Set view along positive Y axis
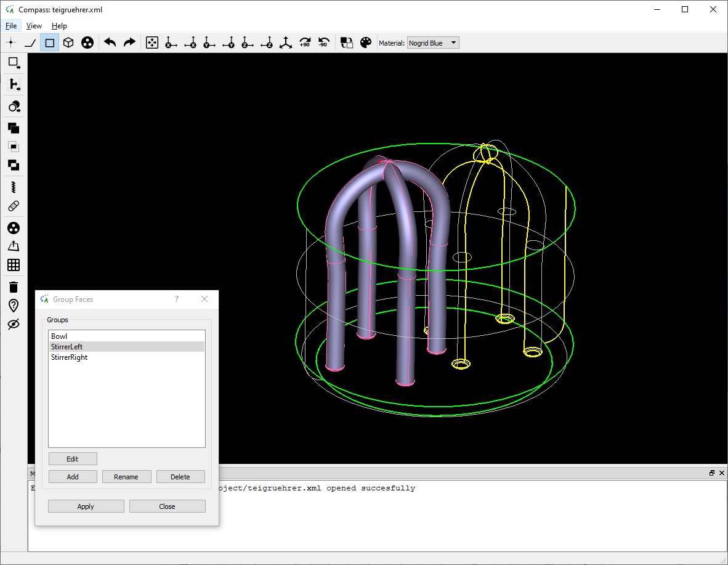Screen dimensions: 728x565 (x=209, y=43)
